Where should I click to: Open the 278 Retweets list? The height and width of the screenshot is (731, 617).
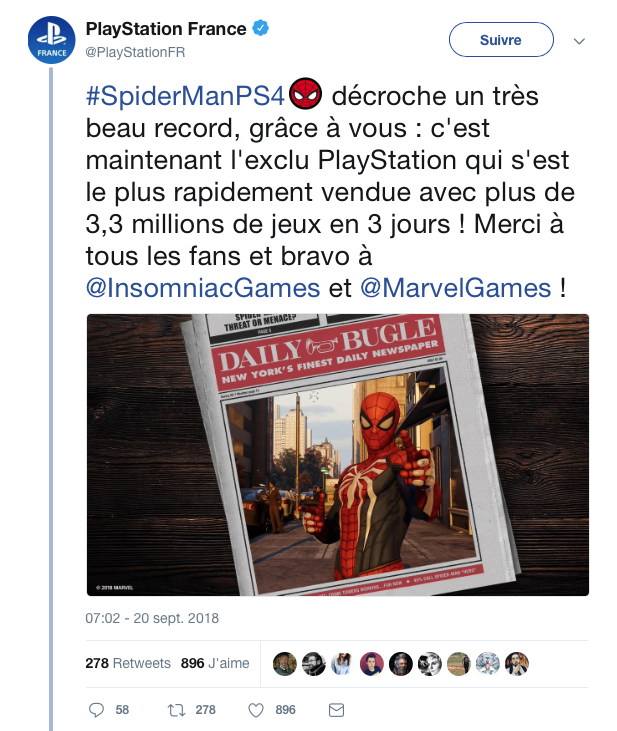(128, 663)
